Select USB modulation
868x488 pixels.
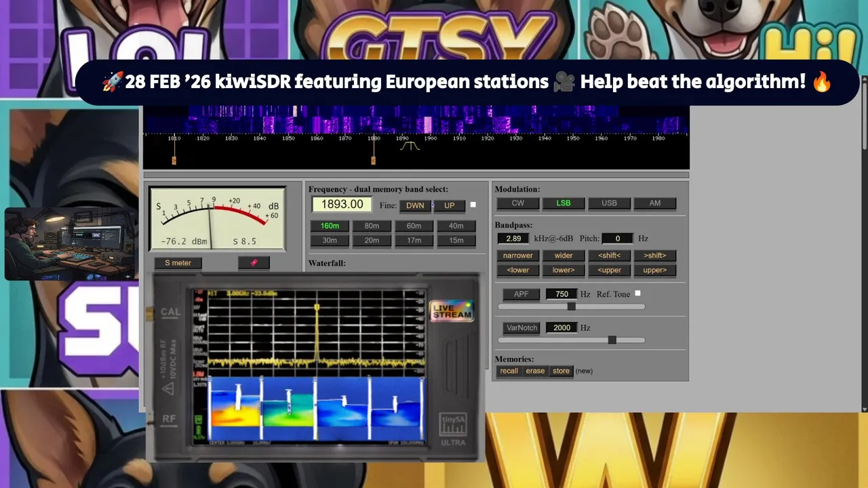point(609,203)
